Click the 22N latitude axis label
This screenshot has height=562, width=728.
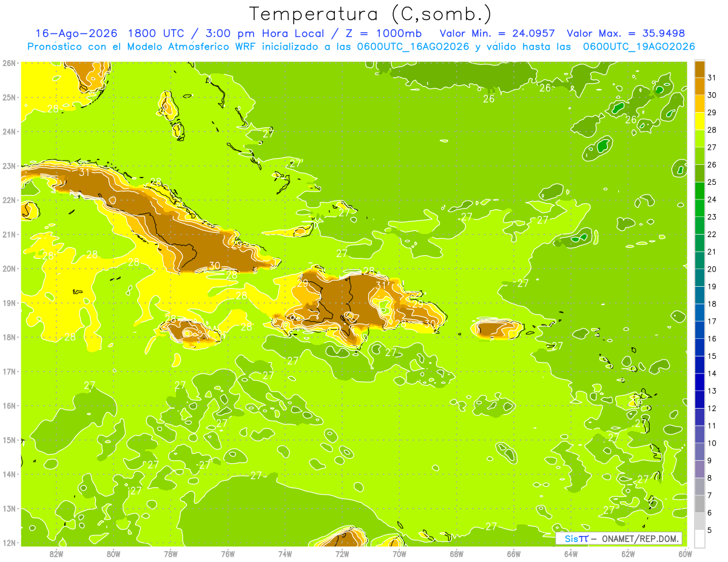coord(8,200)
